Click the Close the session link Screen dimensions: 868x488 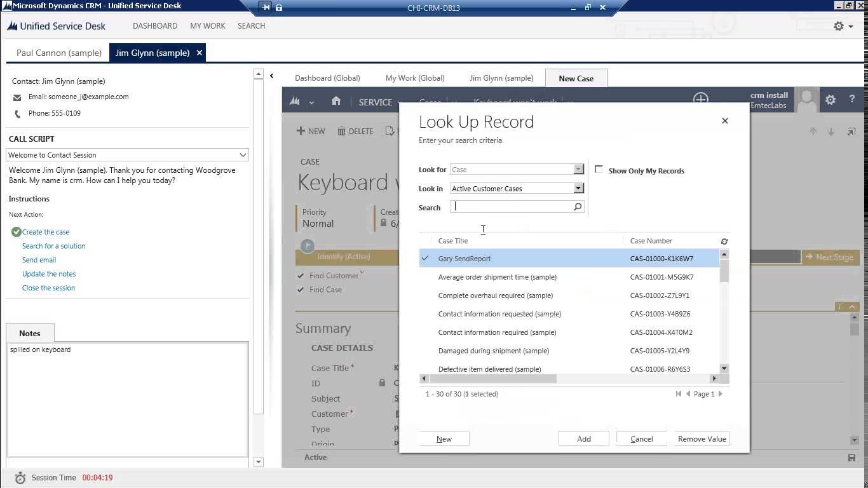click(x=48, y=288)
